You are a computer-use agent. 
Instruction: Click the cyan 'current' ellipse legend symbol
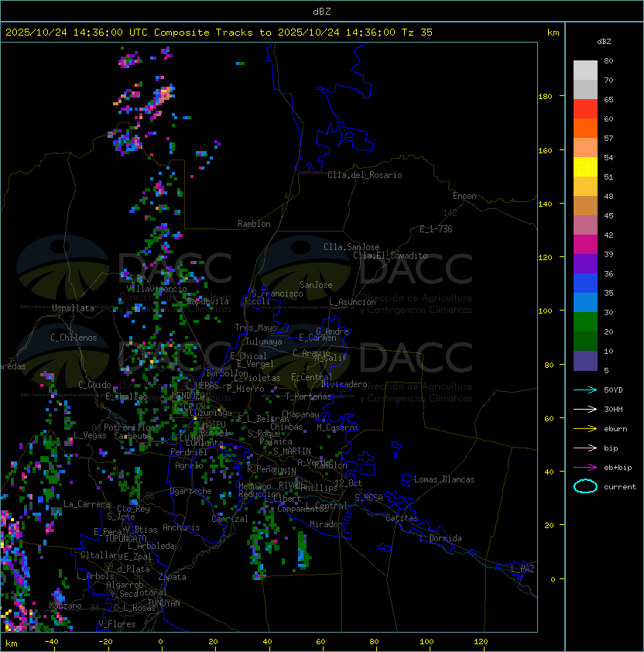coord(585,486)
